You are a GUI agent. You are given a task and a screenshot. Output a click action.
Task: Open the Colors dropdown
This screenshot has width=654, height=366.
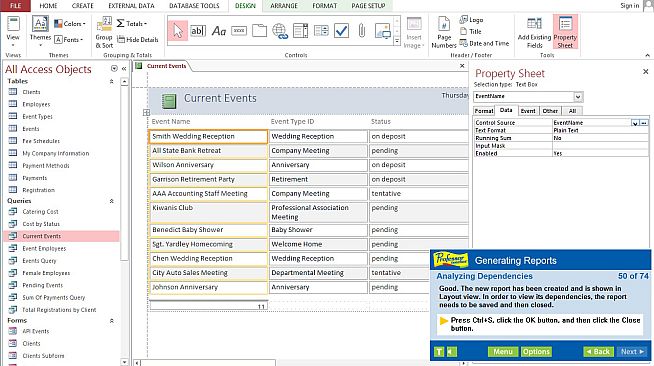(70, 24)
